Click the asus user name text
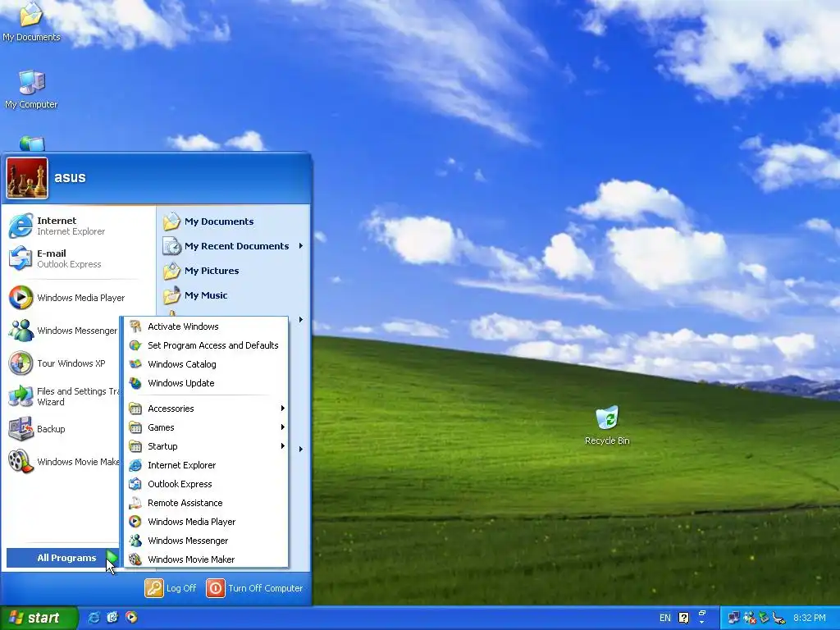Screen dimensions: 840x630 70,177
